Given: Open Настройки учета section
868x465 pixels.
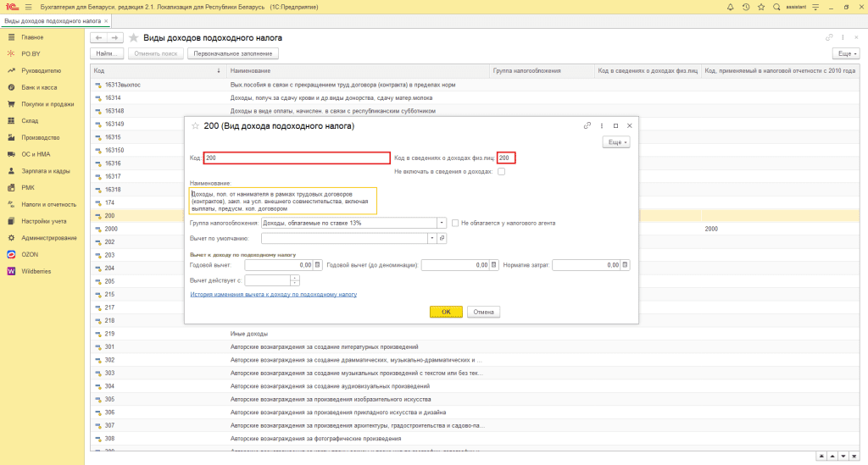Looking at the screenshot, I should tap(44, 221).
